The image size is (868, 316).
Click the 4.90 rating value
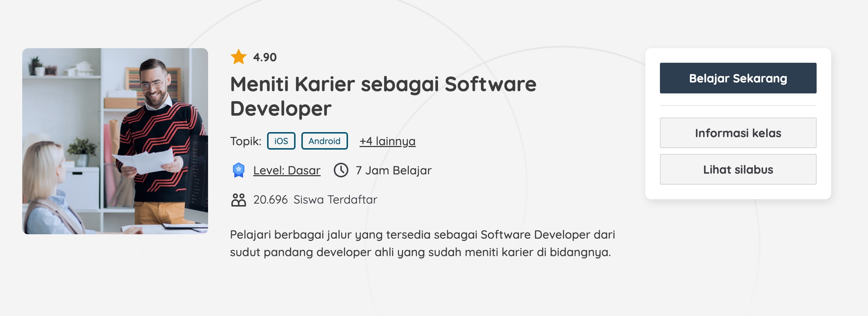pos(265,57)
